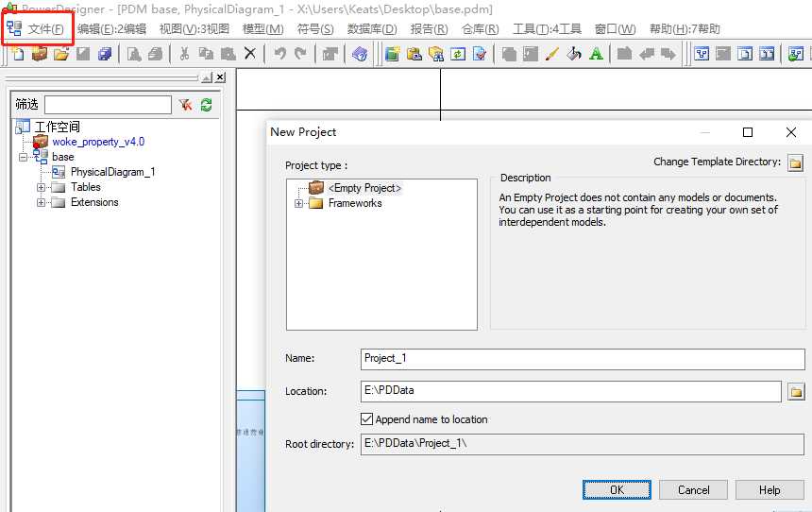The height and width of the screenshot is (512, 812).
Task: Click the paint bucket fill icon
Action: point(574,54)
